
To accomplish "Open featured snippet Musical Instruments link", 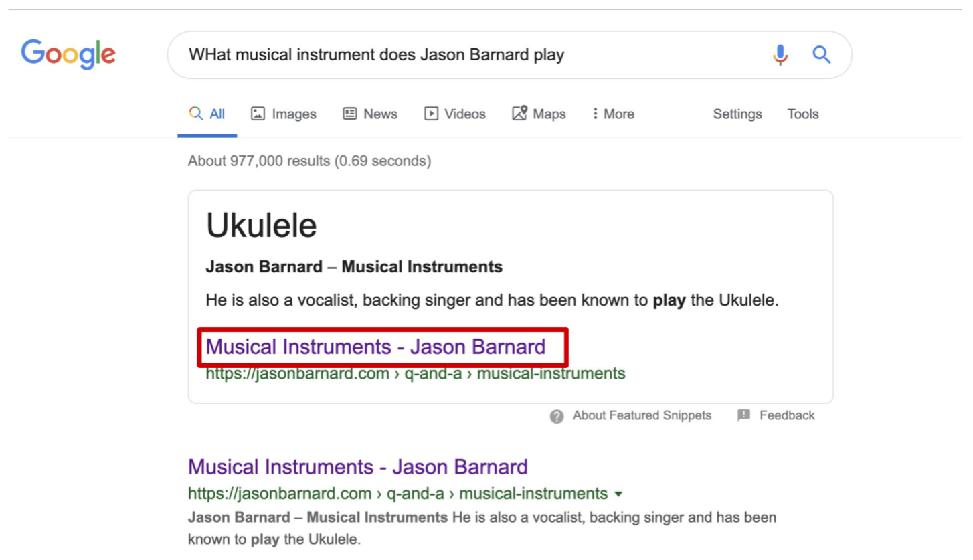I will [x=375, y=347].
